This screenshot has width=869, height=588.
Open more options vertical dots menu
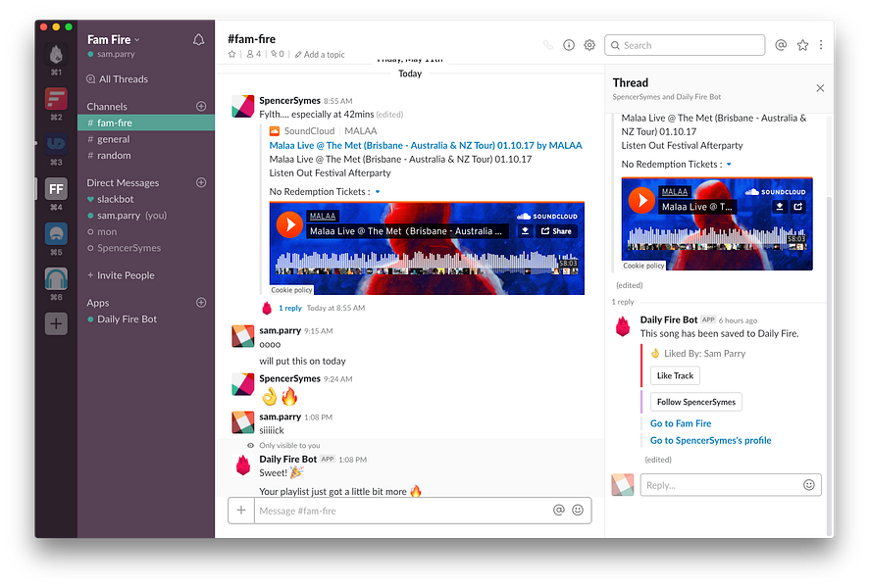[x=821, y=45]
